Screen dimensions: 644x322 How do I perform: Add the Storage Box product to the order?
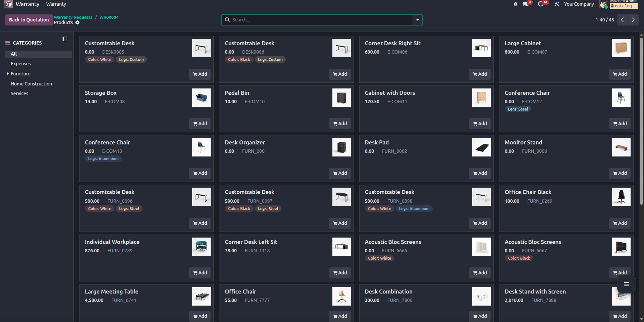tap(200, 124)
